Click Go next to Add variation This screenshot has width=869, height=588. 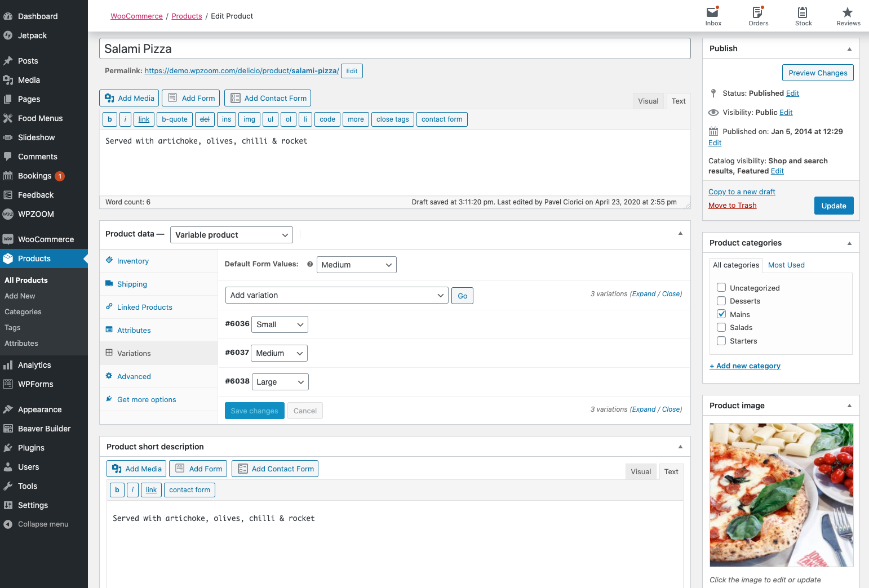click(x=462, y=296)
